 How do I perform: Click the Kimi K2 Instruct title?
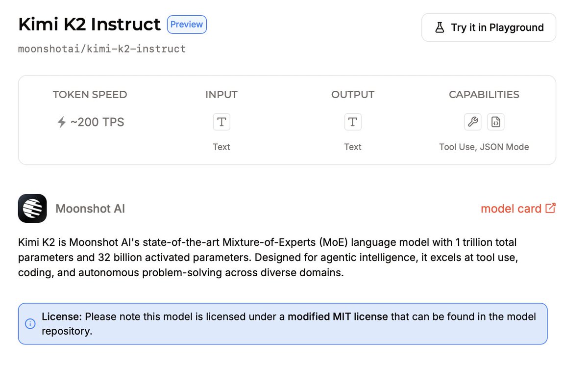click(x=89, y=24)
